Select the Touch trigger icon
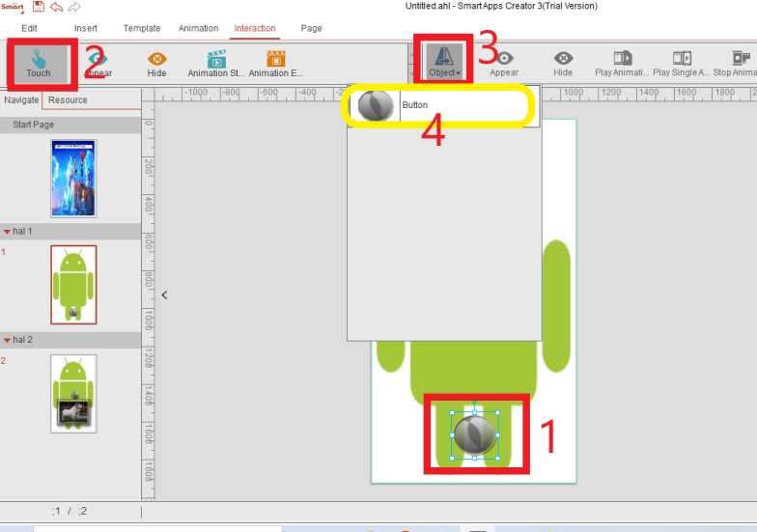The height and width of the screenshot is (532, 757). (x=39, y=65)
